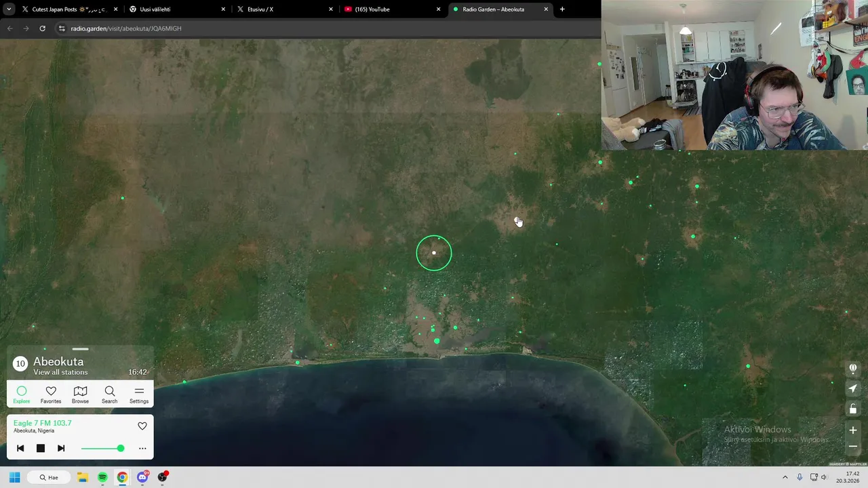Click View all stations link
868x488 pixels.
tap(60, 372)
